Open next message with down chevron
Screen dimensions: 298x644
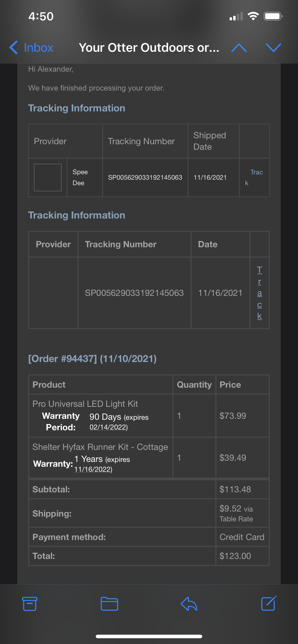(x=273, y=47)
